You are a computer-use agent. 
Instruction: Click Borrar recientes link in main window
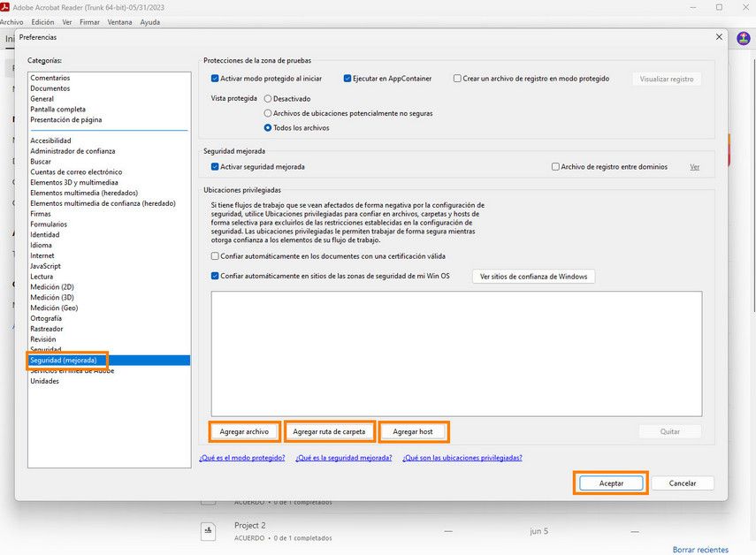(700, 550)
